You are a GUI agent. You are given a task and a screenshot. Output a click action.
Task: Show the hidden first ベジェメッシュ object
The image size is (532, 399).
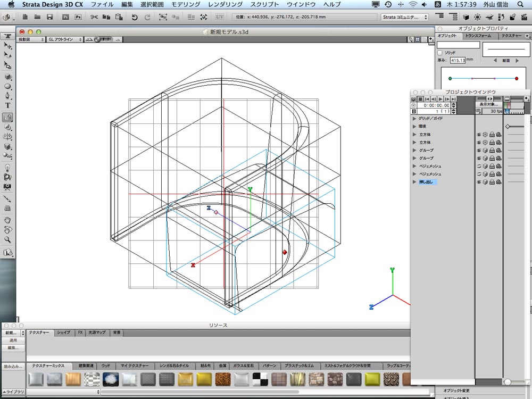[x=479, y=166]
